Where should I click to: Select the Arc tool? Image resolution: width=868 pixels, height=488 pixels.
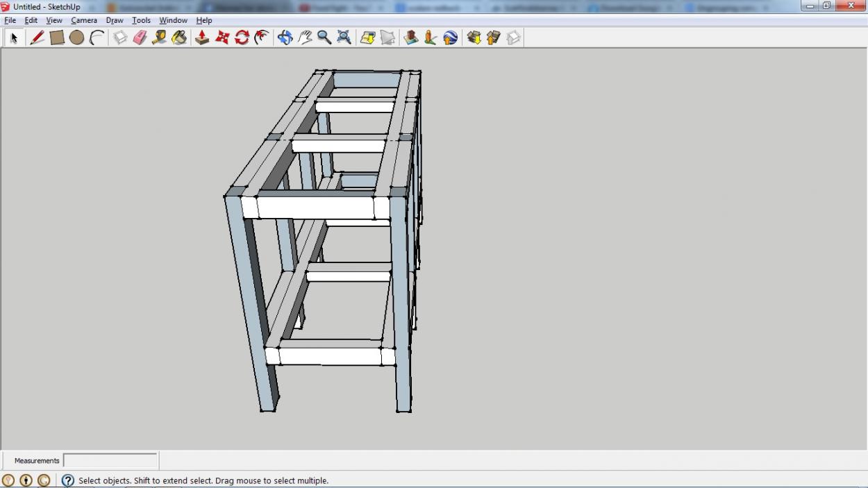pos(97,38)
